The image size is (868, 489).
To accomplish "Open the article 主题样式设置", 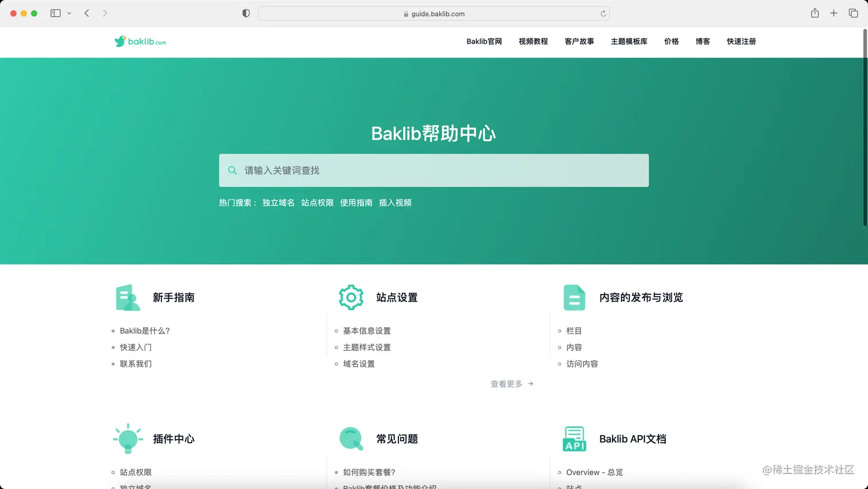I will tap(367, 347).
